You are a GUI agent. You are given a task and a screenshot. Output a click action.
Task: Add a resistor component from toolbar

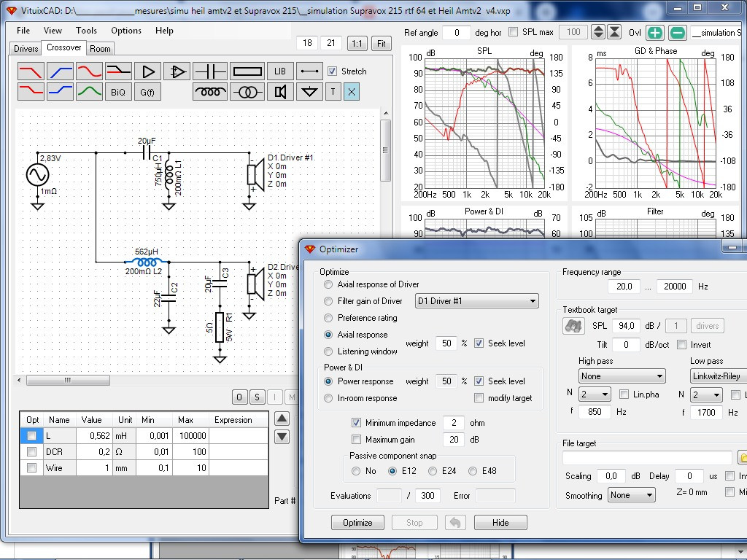[247, 71]
